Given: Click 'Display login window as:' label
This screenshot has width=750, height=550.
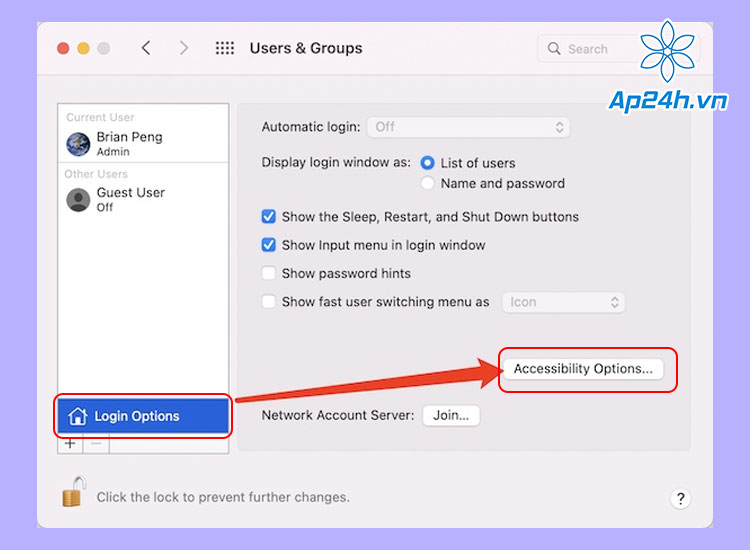Looking at the screenshot, I should (336, 163).
